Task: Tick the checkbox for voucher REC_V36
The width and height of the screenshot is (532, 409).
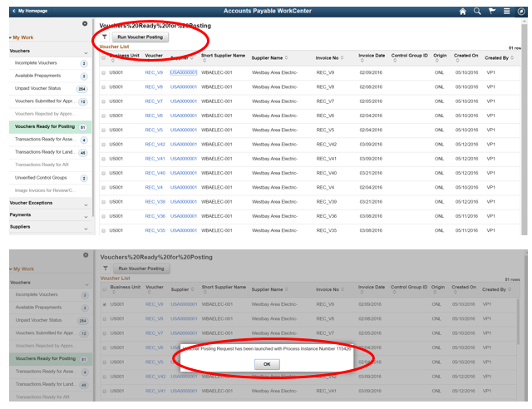Action: click(x=103, y=216)
